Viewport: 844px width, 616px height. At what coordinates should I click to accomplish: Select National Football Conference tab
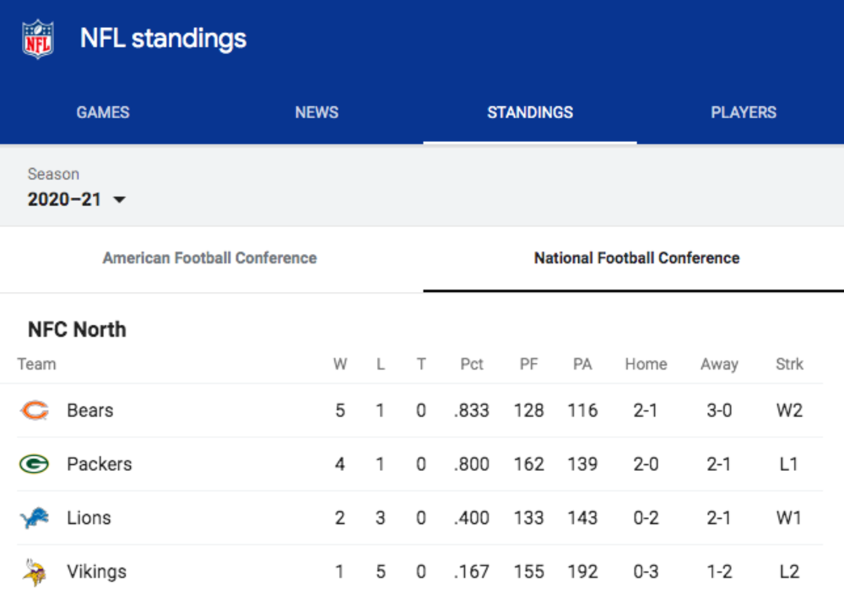pyautogui.click(x=637, y=258)
